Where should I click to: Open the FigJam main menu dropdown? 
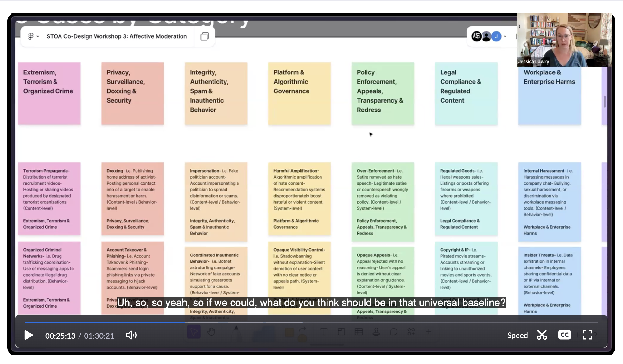point(33,36)
